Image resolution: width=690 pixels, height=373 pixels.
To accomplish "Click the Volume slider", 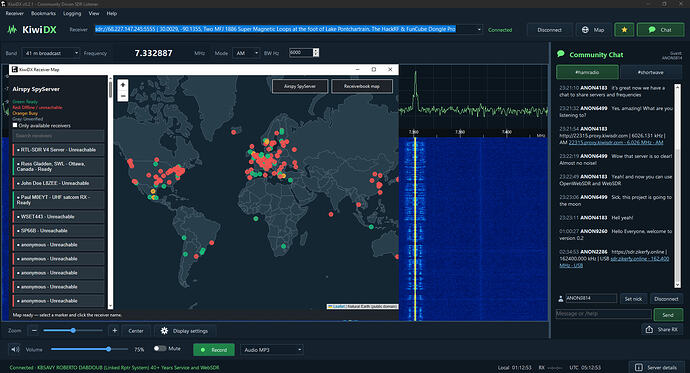I will (91, 349).
